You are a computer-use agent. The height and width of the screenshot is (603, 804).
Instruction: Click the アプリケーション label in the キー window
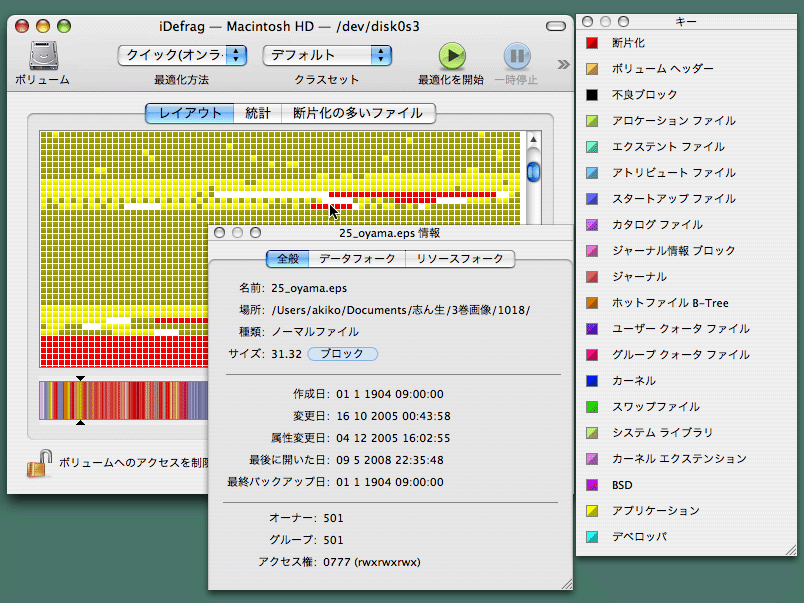[656, 511]
